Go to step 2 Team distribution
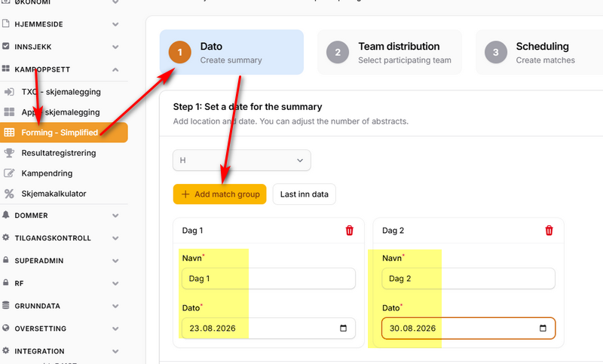The width and height of the screenshot is (603, 364). [x=389, y=52]
